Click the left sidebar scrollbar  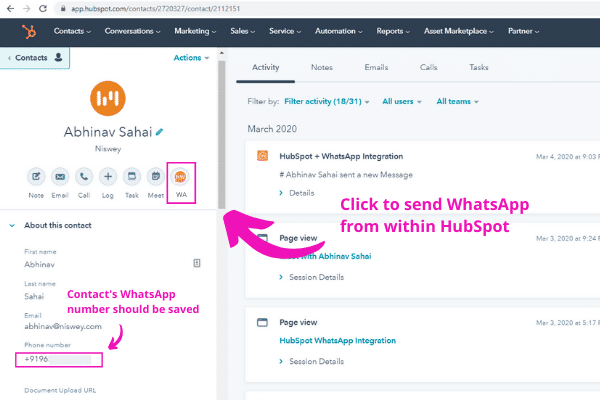tap(222, 135)
